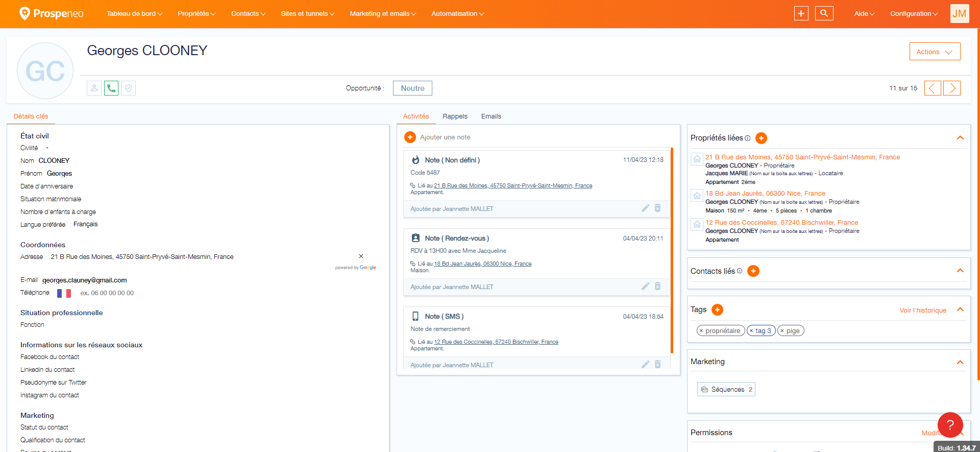This screenshot has height=452, width=980.
Task: Open the Automatisation menu
Action: point(457,14)
